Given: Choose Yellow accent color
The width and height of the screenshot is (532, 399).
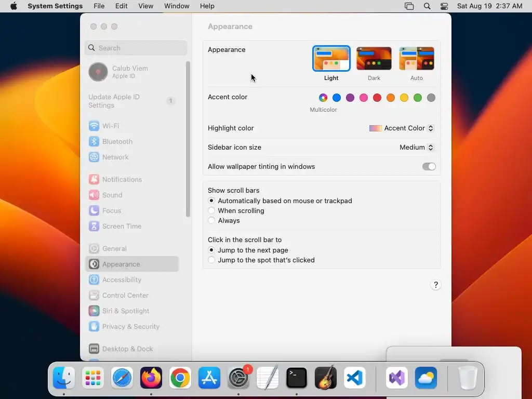Looking at the screenshot, I should (x=404, y=98).
